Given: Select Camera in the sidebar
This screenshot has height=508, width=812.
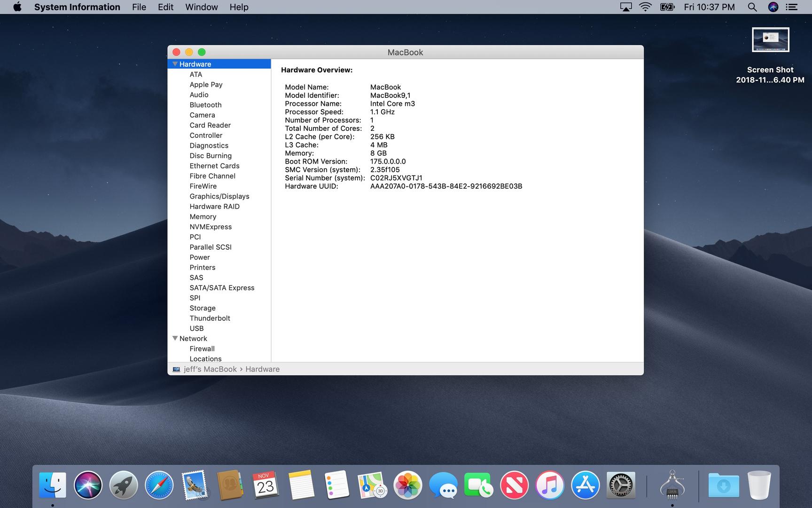Looking at the screenshot, I should (202, 115).
